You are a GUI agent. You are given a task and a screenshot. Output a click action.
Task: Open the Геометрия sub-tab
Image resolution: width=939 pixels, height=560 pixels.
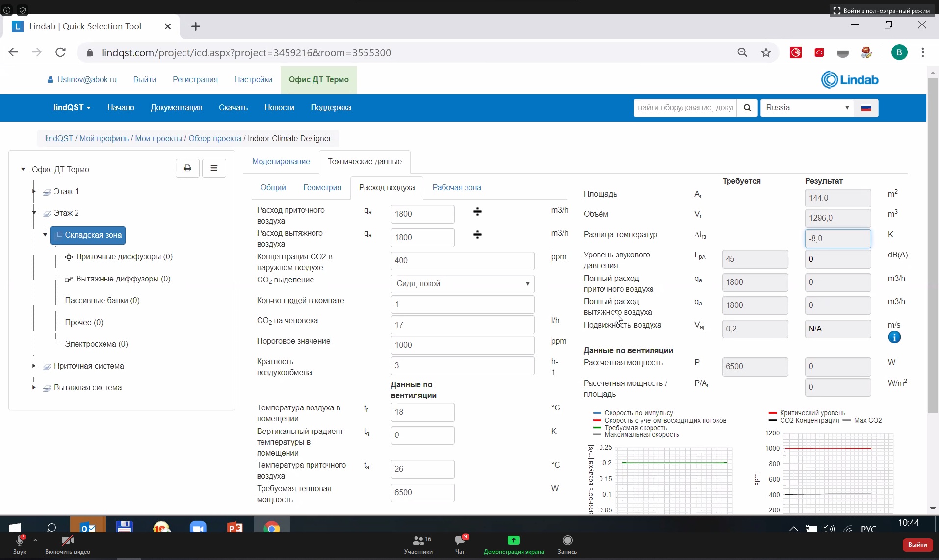coord(322,188)
